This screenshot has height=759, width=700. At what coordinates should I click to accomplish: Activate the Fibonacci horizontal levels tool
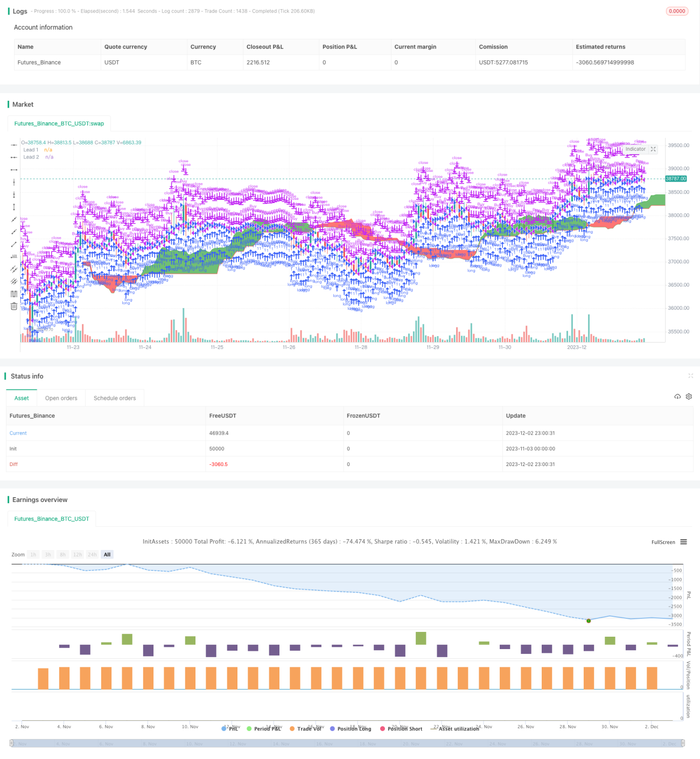[x=14, y=294]
